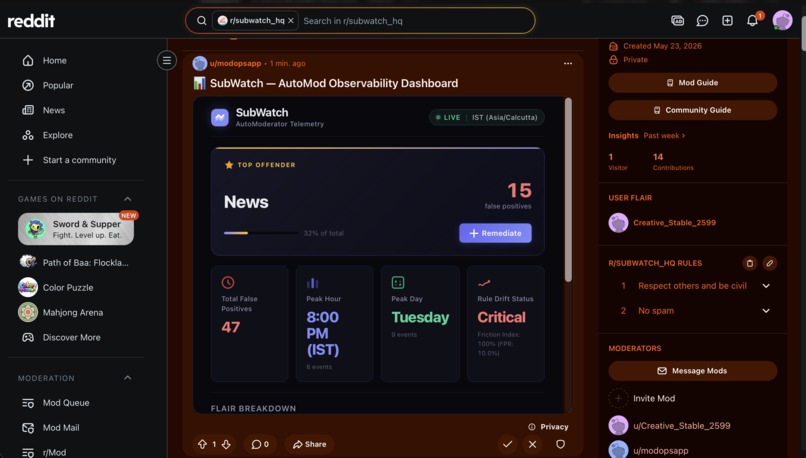The width and height of the screenshot is (806, 458).
Task: Click the Peak Day calendar icon
Action: pos(398,282)
